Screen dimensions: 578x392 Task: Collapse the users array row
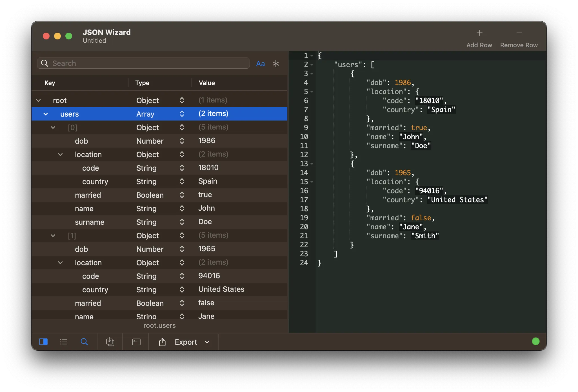[46, 114]
